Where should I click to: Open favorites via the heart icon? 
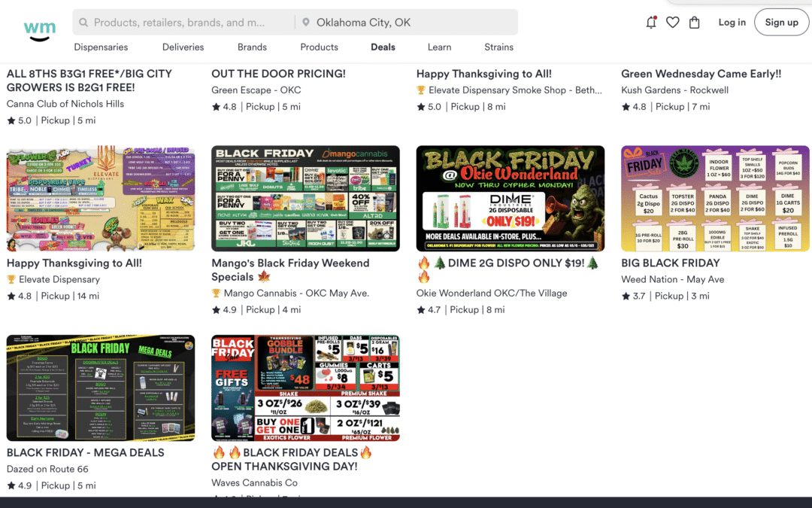(673, 23)
